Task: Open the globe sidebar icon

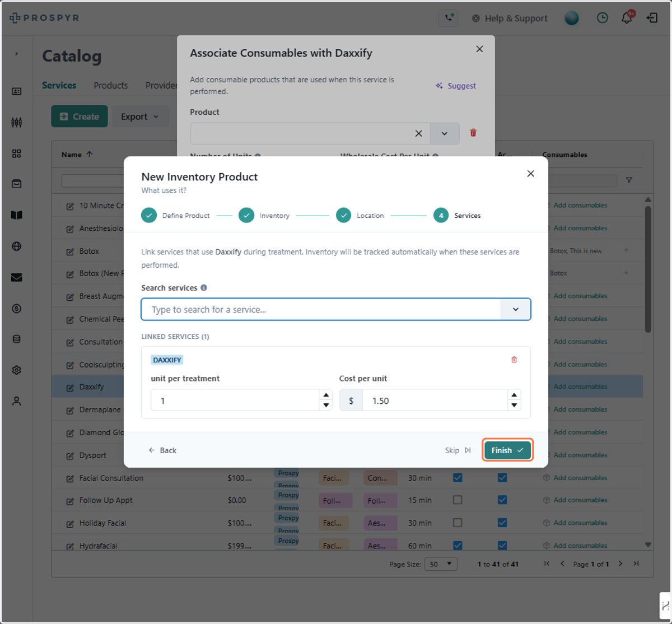Action: click(x=17, y=246)
